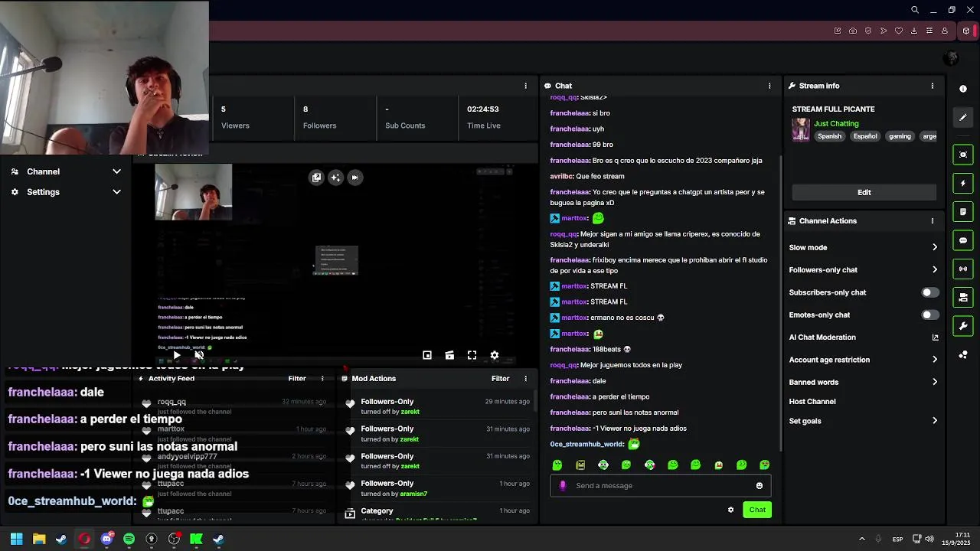Select the Just Chatting category link

[836, 123]
